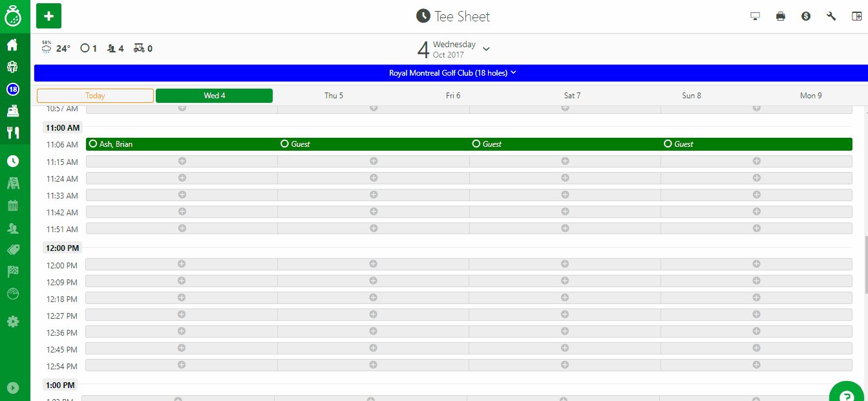
Task: Open the settings gear in sidebar
Action: coord(12,321)
